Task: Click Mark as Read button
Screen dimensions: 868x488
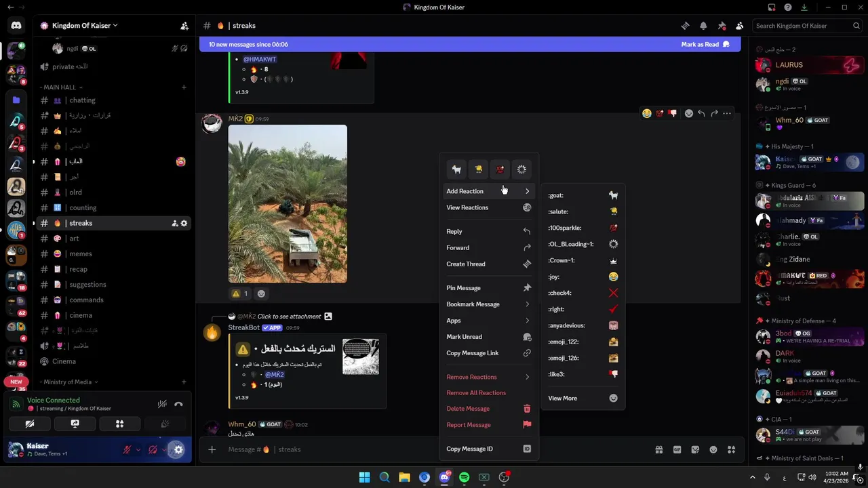Action: point(705,44)
